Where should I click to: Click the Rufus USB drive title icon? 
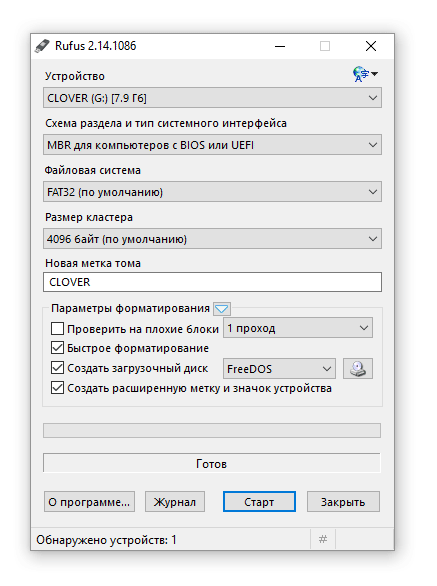(42, 46)
